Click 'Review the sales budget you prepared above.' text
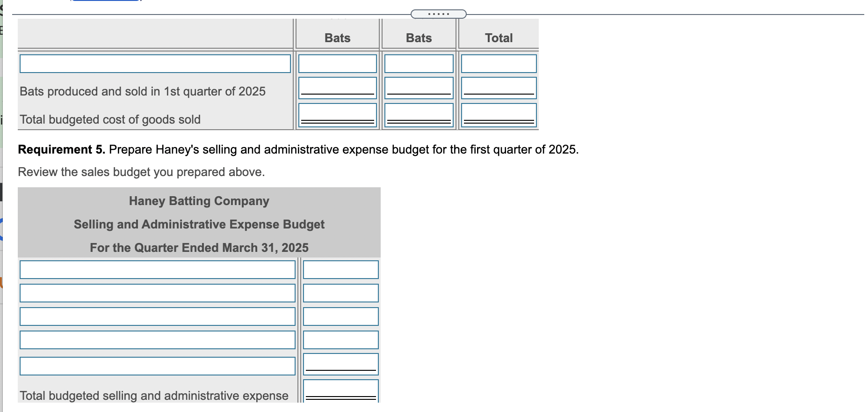 click(141, 172)
